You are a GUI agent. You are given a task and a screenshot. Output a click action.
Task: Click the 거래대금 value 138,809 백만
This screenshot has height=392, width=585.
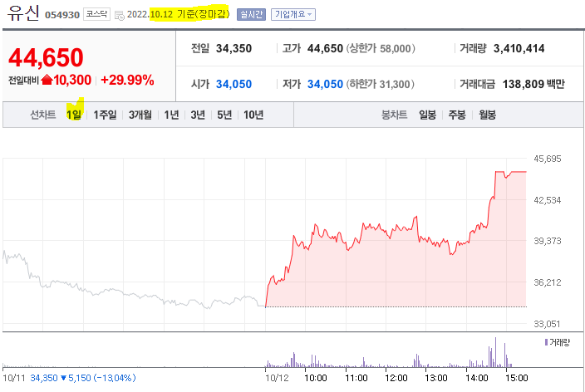tap(533, 84)
